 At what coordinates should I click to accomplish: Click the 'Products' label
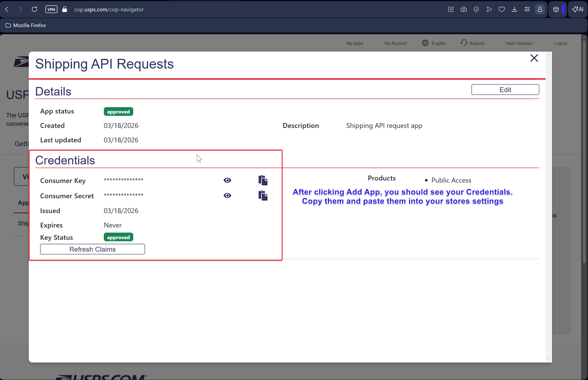click(382, 178)
